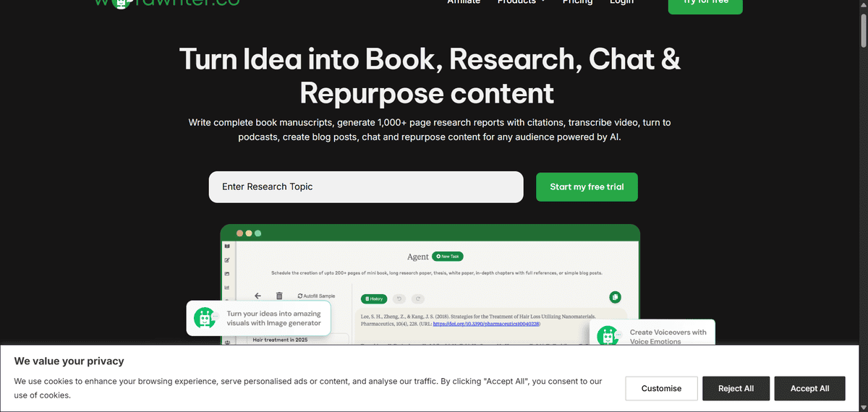This screenshot has width=868, height=412.
Task: Open the Login page from navigation
Action: pyautogui.click(x=621, y=2)
